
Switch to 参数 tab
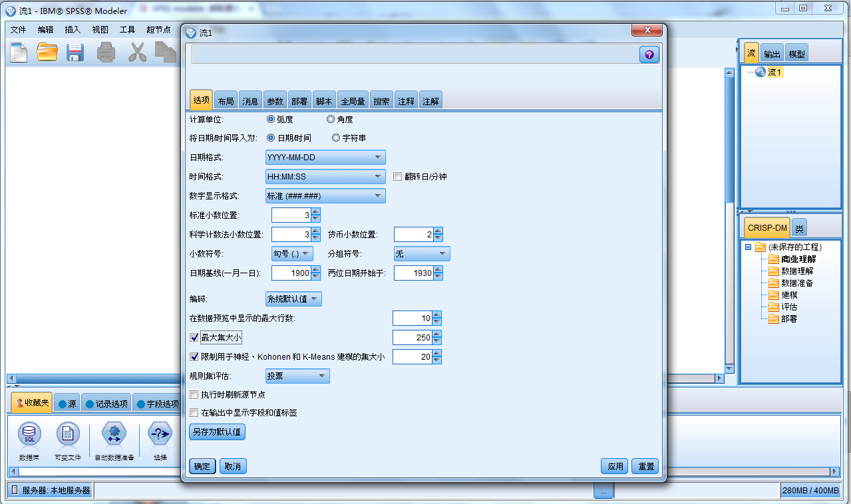tap(275, 101)
